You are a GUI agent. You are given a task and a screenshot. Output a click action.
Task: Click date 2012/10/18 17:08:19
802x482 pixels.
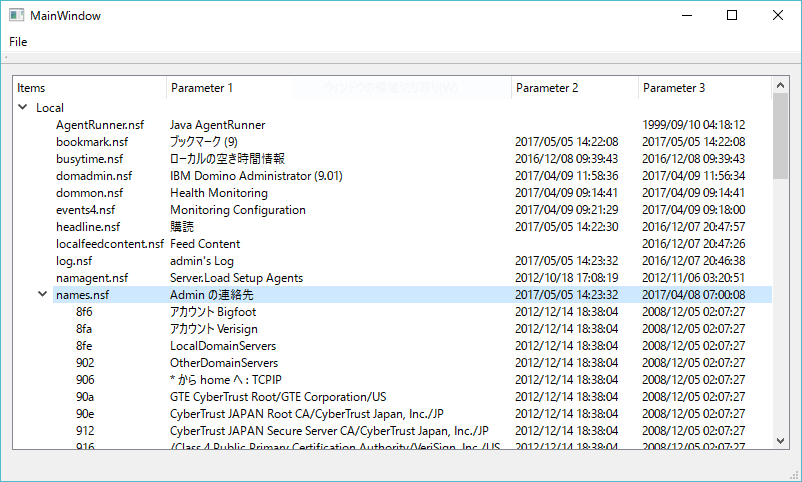[x=567, y=278]
